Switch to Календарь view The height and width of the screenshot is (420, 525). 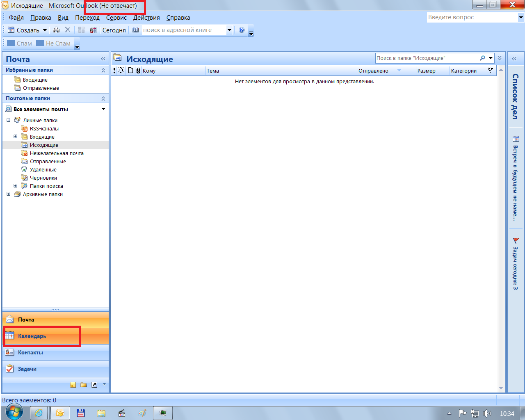click(32, 336)
